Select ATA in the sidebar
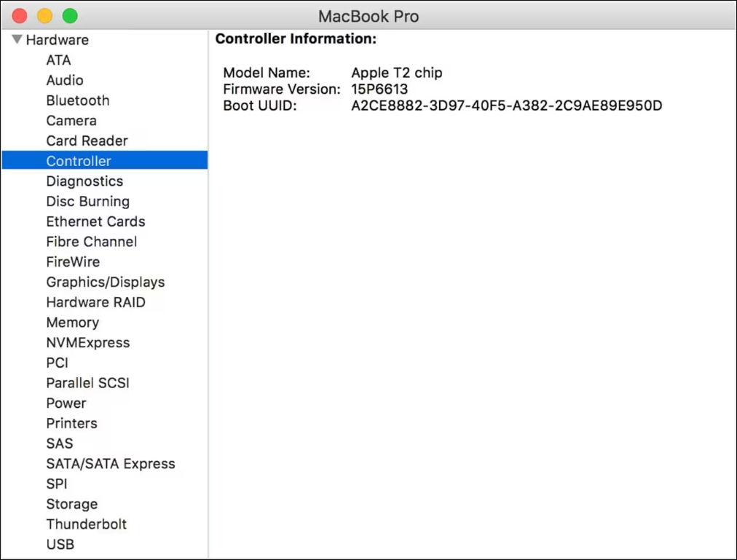This screenshot has width=737, height=560. (x=59, y=60)
